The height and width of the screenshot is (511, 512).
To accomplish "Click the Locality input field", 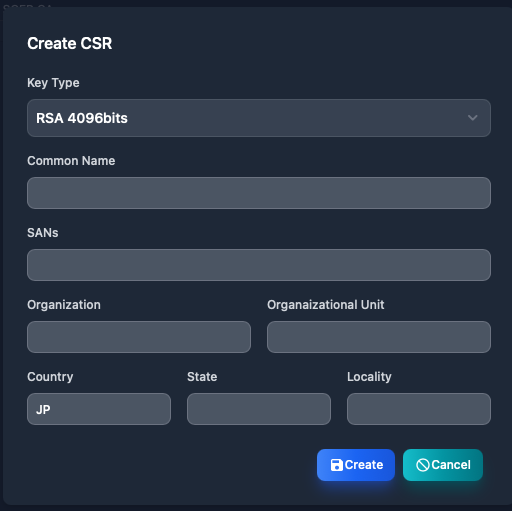I will point(419,409).
